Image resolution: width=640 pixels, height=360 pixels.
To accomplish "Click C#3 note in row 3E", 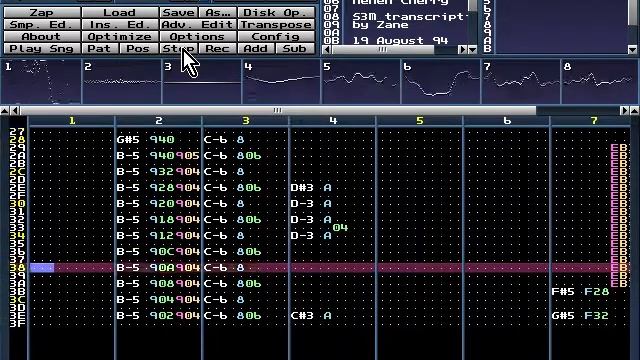I will click(x=302, y=316).
